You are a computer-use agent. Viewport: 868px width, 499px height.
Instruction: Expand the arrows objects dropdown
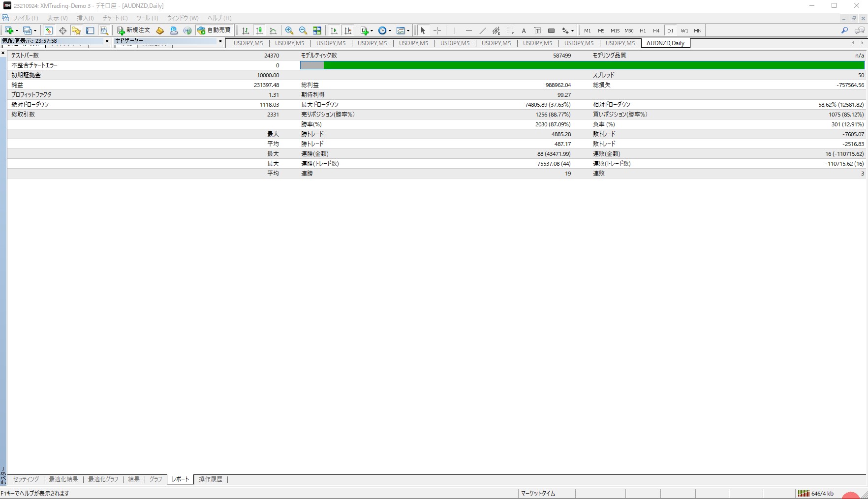pyautogui.click(x=572, y=30)
